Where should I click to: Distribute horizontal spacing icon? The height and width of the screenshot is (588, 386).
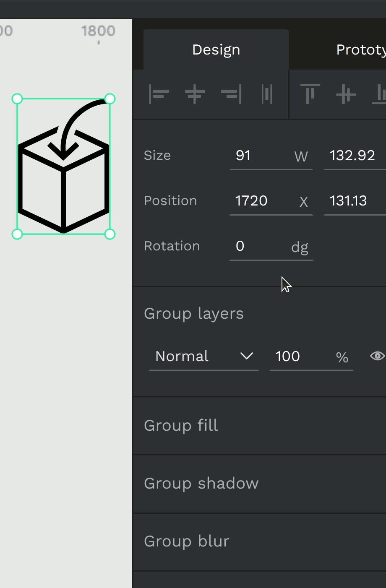coord(267,94)
